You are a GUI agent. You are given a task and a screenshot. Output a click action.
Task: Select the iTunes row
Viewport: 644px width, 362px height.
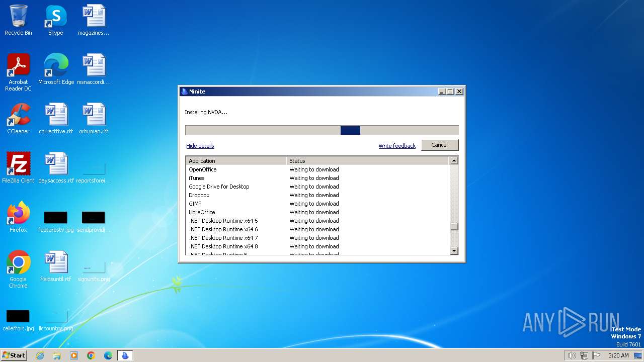(x=317, y=178)
